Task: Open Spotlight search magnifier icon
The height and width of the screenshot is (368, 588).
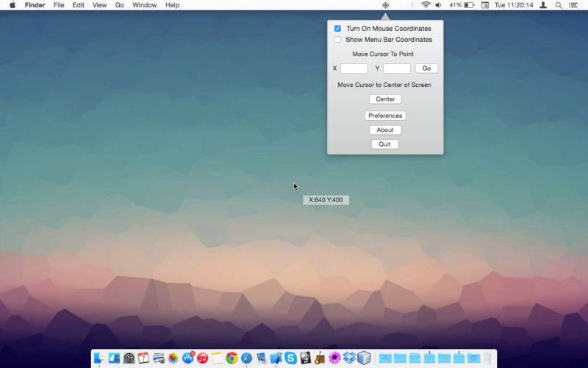Action: (559, 5)
